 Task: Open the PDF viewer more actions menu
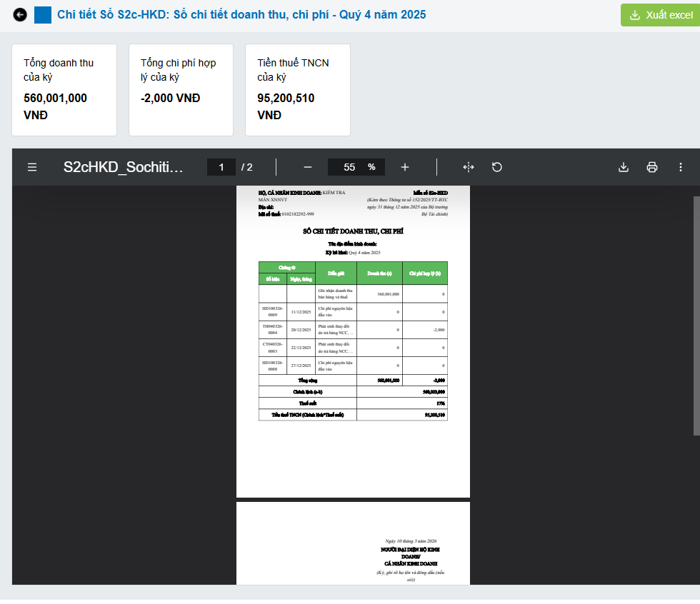680,167
